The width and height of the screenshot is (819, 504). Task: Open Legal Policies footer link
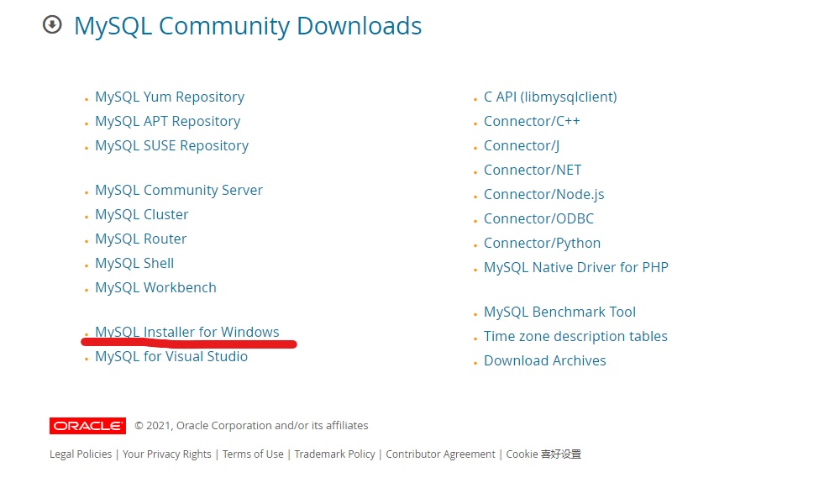click(x=81, y=454)
